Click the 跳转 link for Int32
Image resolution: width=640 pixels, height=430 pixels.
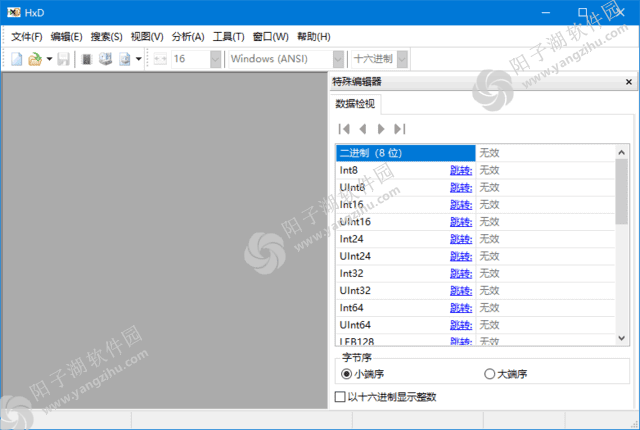click(x=461, y=274)
